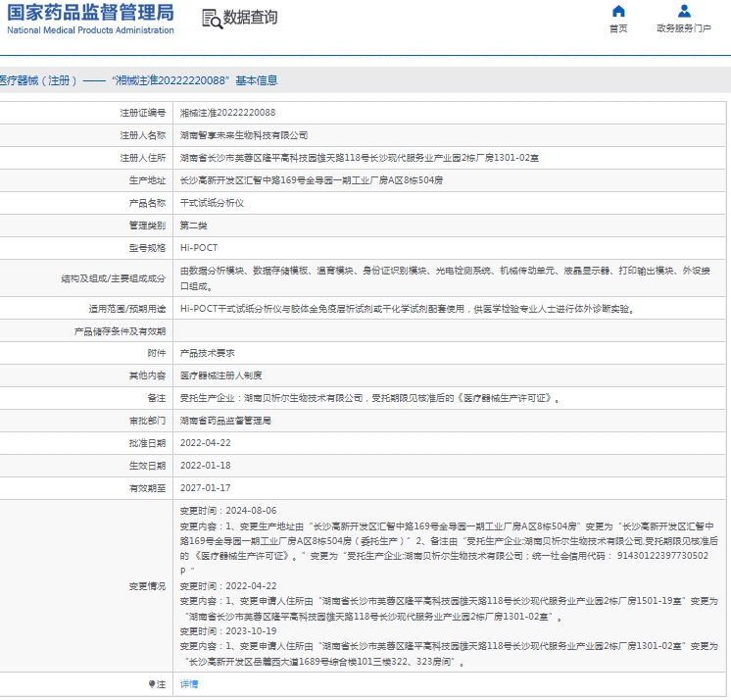Select the 第二类 category value
731x700 pixels.
[x=193, y=225]
